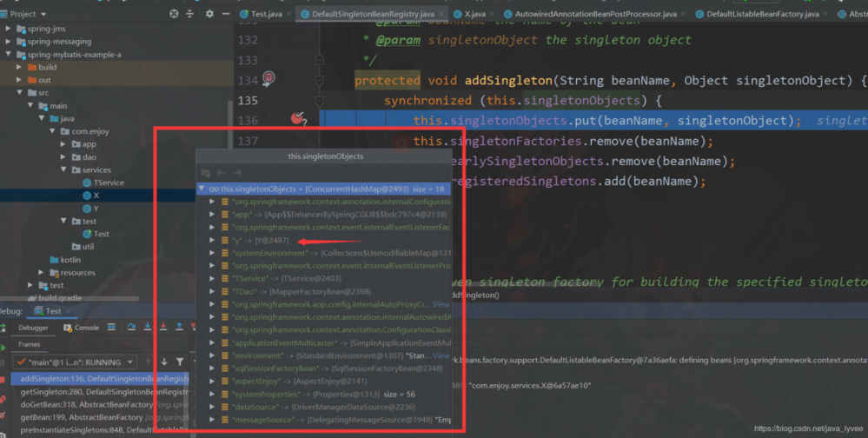This screenshot has width=868, height=438.
Task: Click the Rerun debug icon
Action: click(3, 328)
